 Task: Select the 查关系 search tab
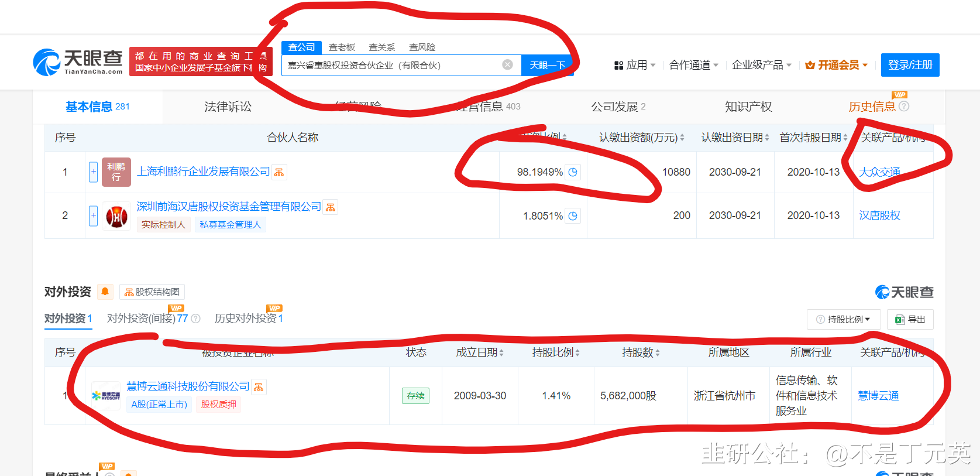point(382,47)
